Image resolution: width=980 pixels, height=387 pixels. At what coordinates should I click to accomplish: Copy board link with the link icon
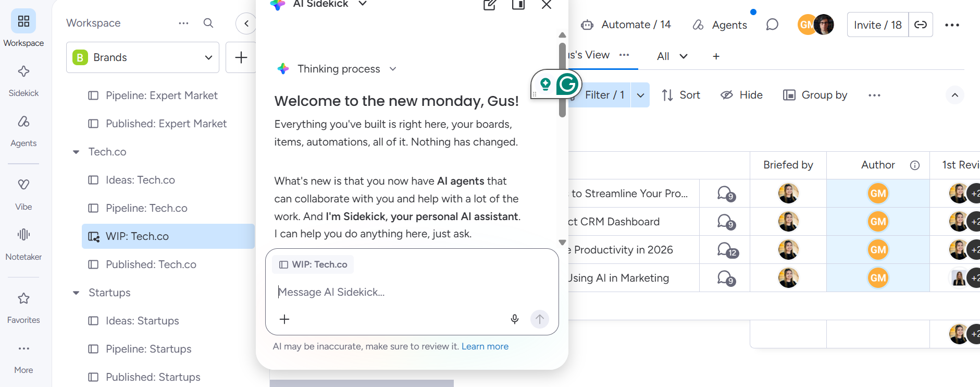[x=921, y=25]
